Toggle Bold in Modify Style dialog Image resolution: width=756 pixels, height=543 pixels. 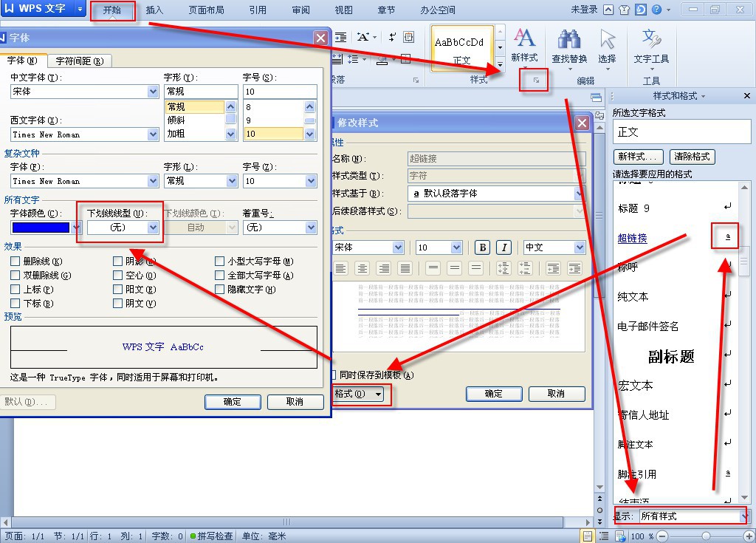(x=482, y=247)
